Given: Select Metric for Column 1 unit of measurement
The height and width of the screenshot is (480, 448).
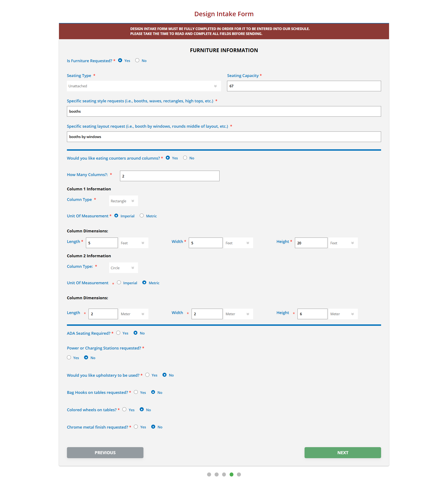Looking at the screenshot, I should tap(142, 216).
